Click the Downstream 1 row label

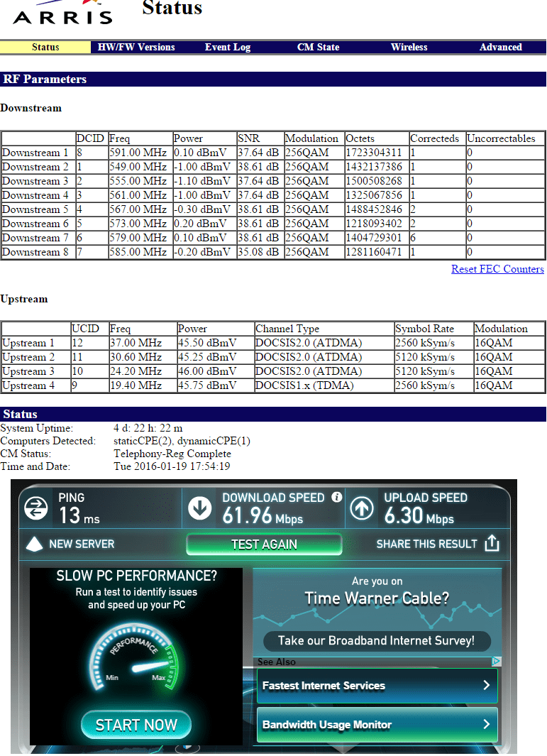(35, 153)
